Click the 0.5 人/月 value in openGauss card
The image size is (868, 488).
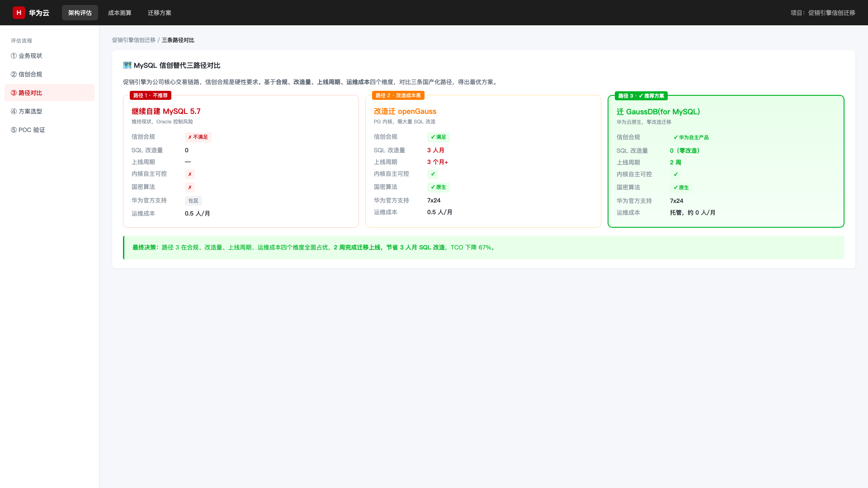pos(440,212)
